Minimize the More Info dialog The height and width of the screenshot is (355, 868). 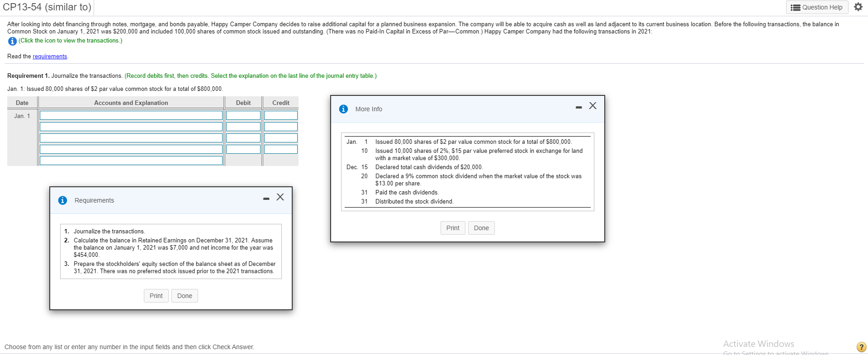coord(579,107)
